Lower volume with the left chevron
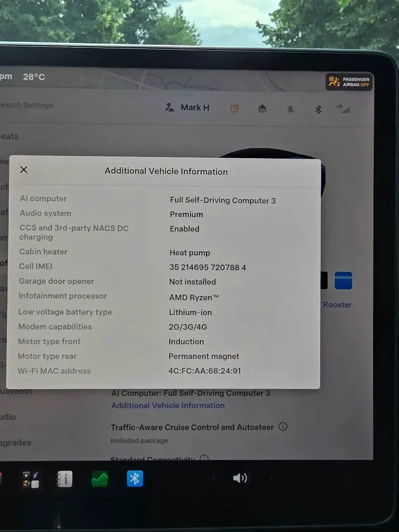Image resolution: width=399 pixels, height=532 pixels. tap(214, 478)
